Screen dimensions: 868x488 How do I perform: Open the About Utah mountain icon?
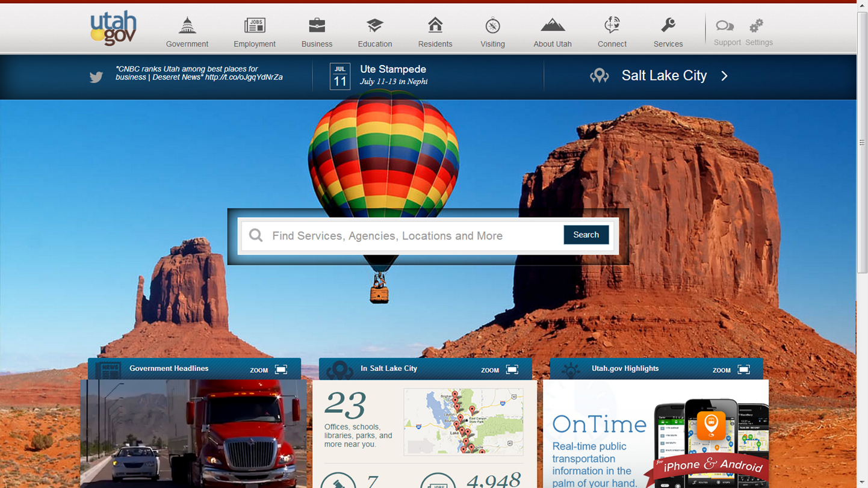click(x=552, y=26)
